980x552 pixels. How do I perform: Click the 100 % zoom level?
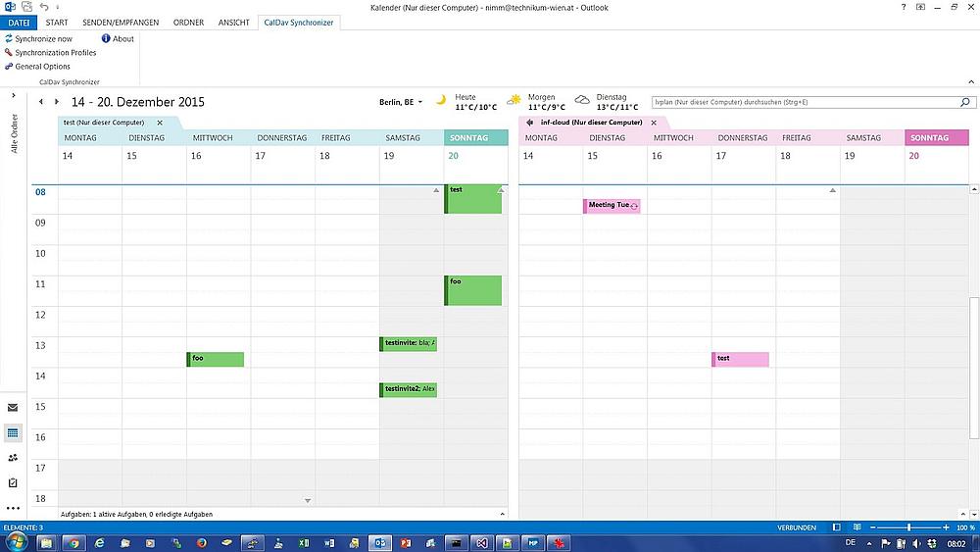tap(965, 527)
